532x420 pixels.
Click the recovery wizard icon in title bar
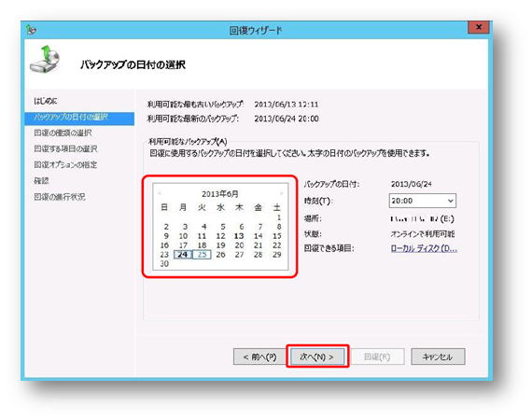(31, 30)
